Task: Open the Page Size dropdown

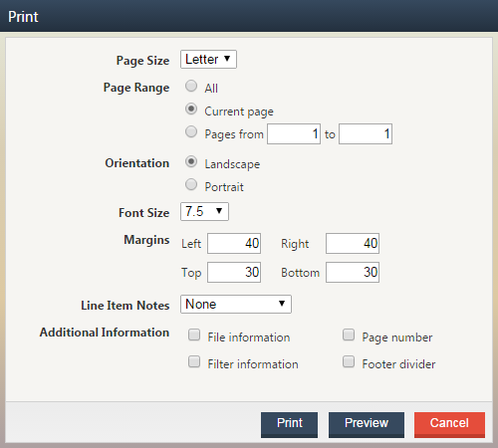Action: pos(208,60)
